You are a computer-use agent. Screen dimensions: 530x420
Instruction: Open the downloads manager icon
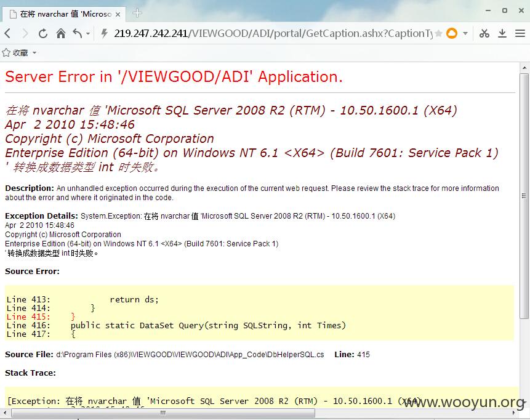coord(502,33)
